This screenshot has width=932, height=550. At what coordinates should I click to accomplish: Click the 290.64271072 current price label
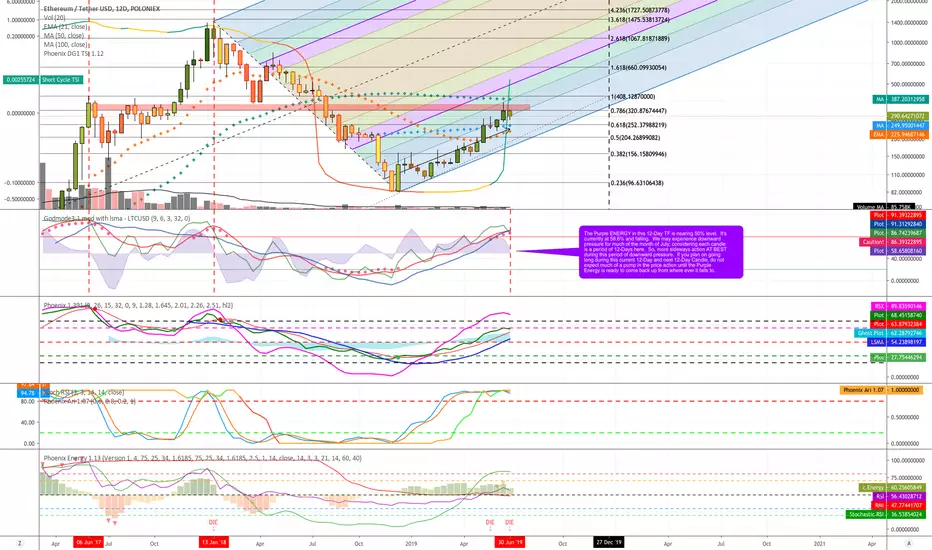(x=907, y=116)
